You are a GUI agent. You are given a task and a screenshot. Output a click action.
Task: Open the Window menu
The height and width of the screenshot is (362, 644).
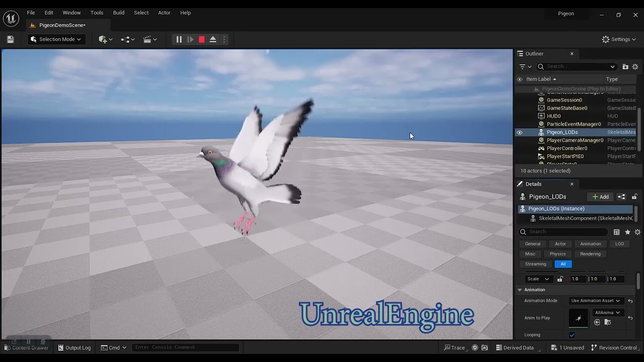[71, 13]
